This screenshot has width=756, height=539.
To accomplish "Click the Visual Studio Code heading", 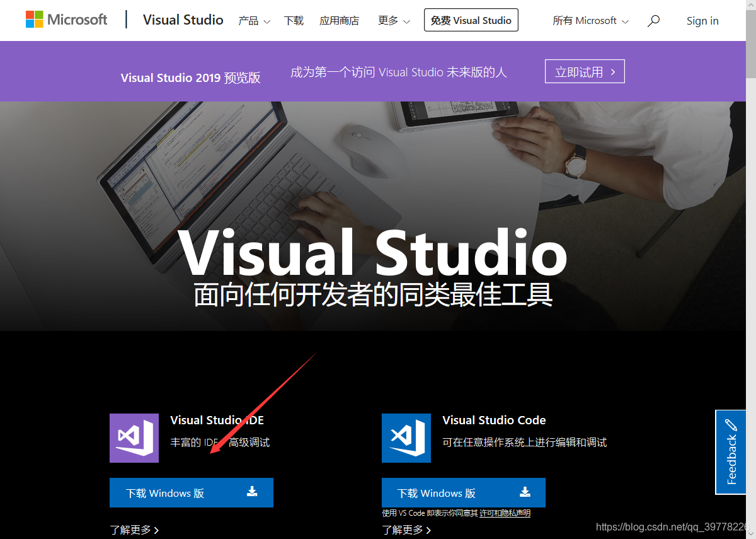I will 494,420.
